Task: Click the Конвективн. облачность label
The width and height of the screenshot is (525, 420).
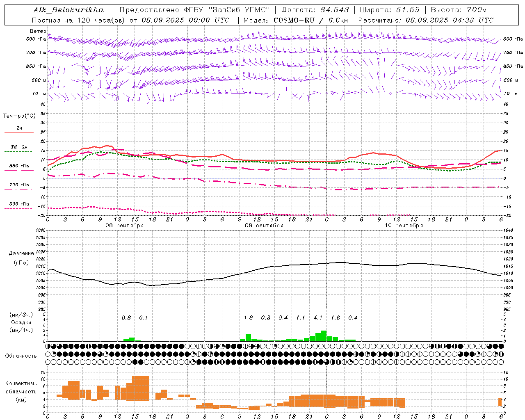Action: pyautogui.click(x=21, y=387)
